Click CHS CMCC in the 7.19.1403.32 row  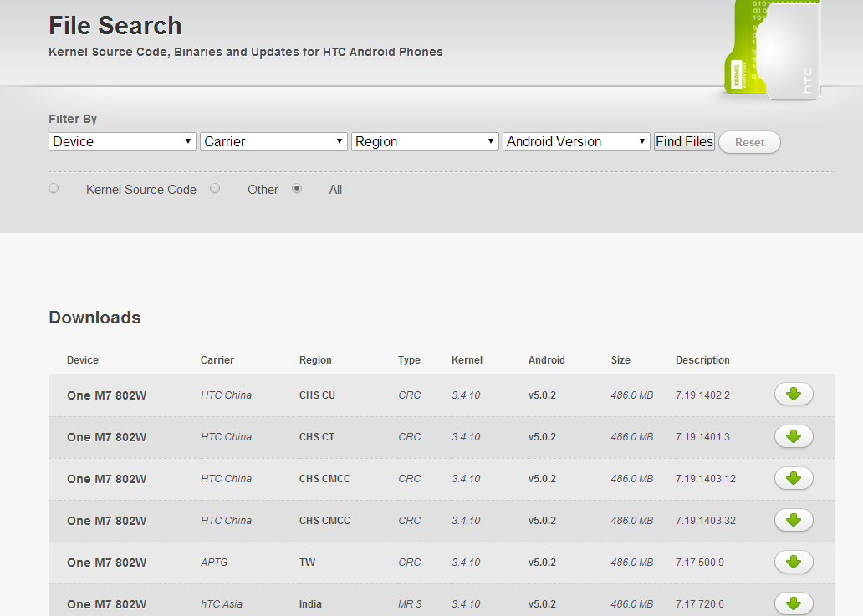pos(324,521)
